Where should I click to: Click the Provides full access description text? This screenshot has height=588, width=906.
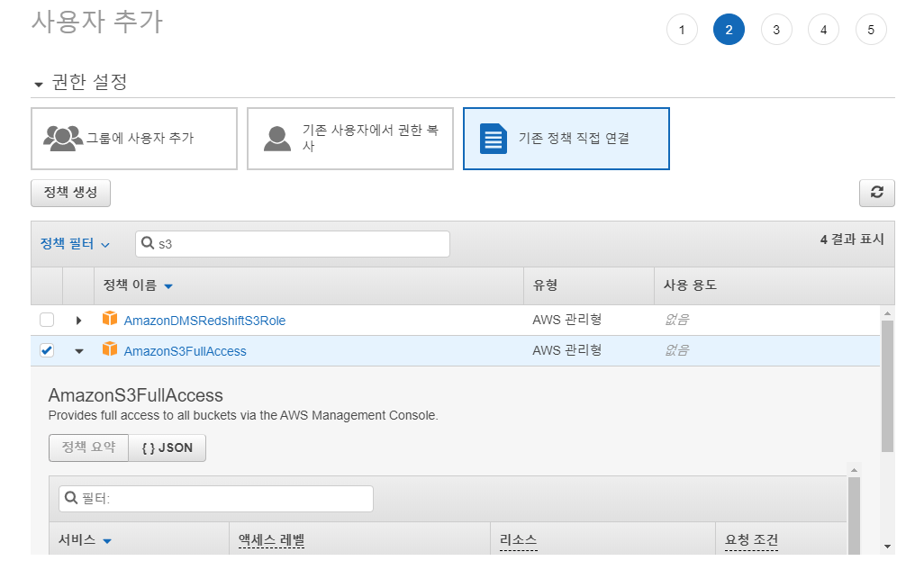243,415
